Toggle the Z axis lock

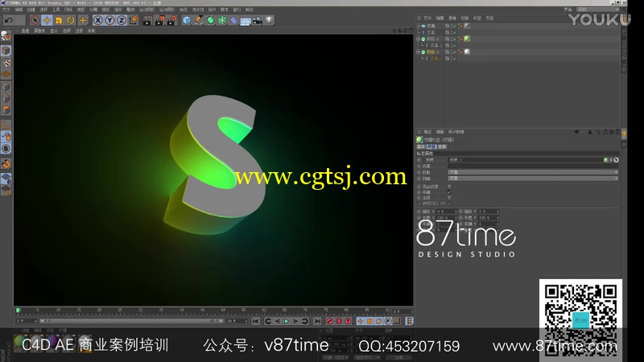pyautogui.click(x=122, y=20)
